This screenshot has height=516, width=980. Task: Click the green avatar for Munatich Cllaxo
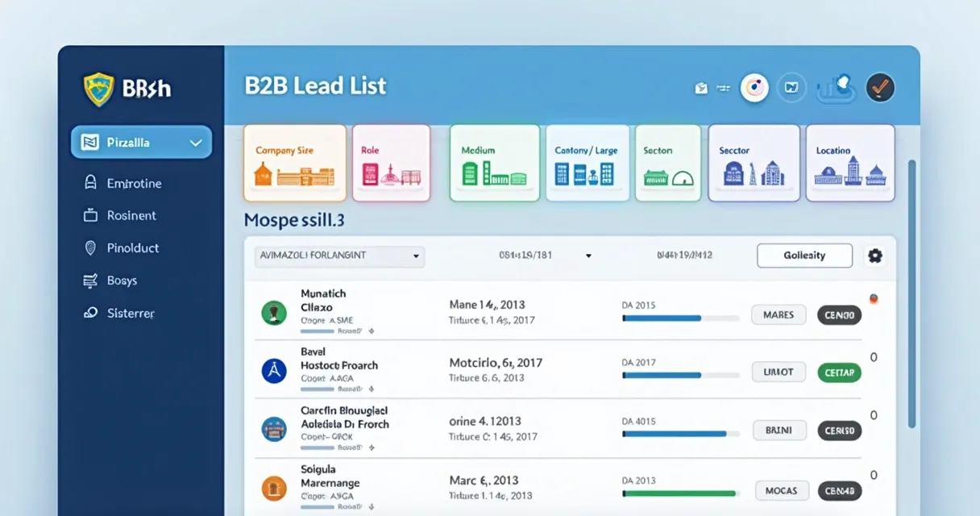point(275,312)
